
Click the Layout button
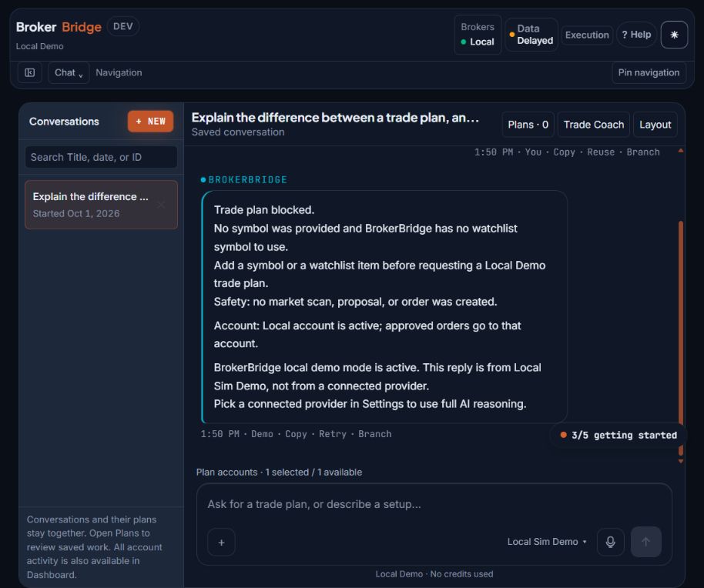pos(655,125)
